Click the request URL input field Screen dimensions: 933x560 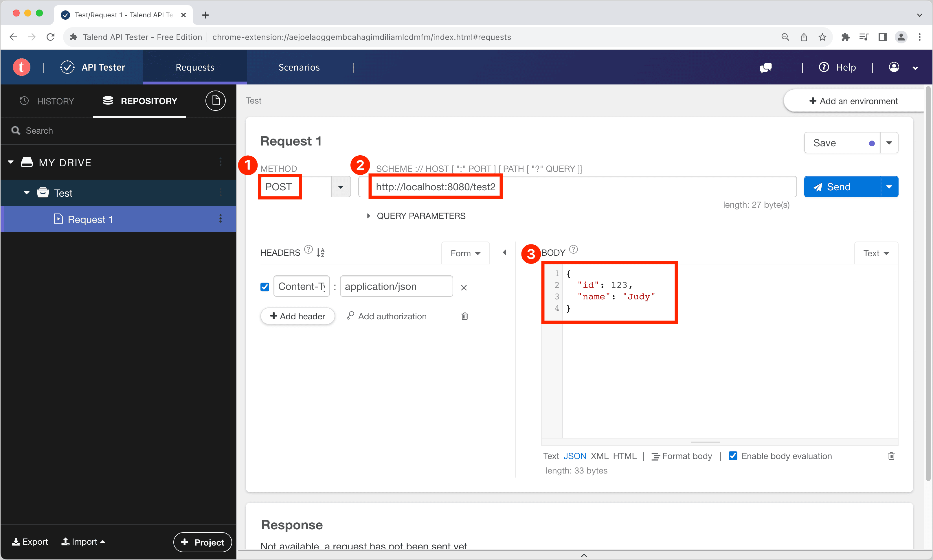(577, 187)
